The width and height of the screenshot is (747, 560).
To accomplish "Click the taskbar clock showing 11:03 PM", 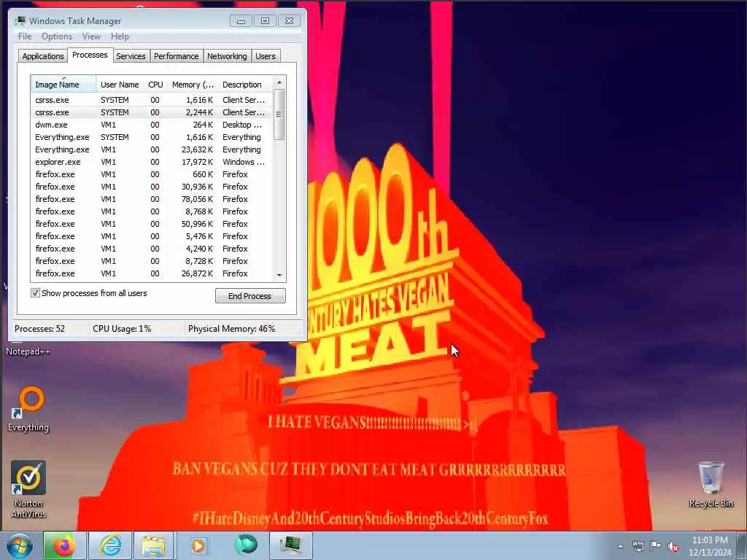I will (x=710, y=546).
